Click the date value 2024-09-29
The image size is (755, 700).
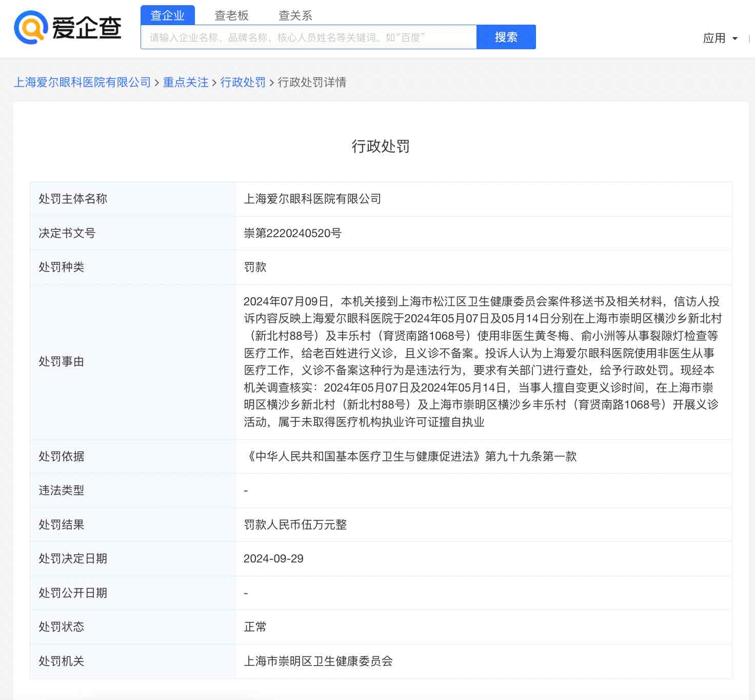click(273, 559)
